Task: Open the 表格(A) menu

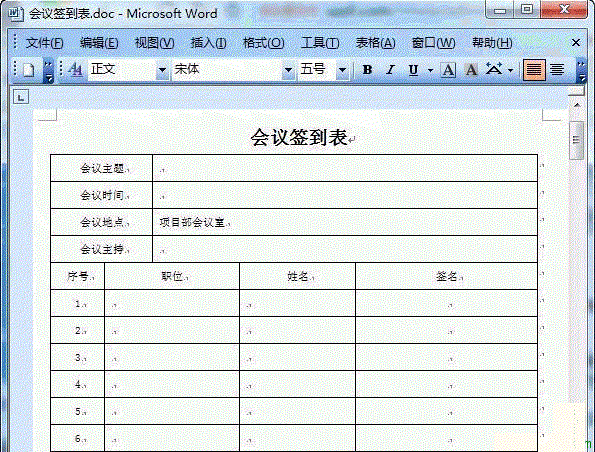Action: (375, 43)
